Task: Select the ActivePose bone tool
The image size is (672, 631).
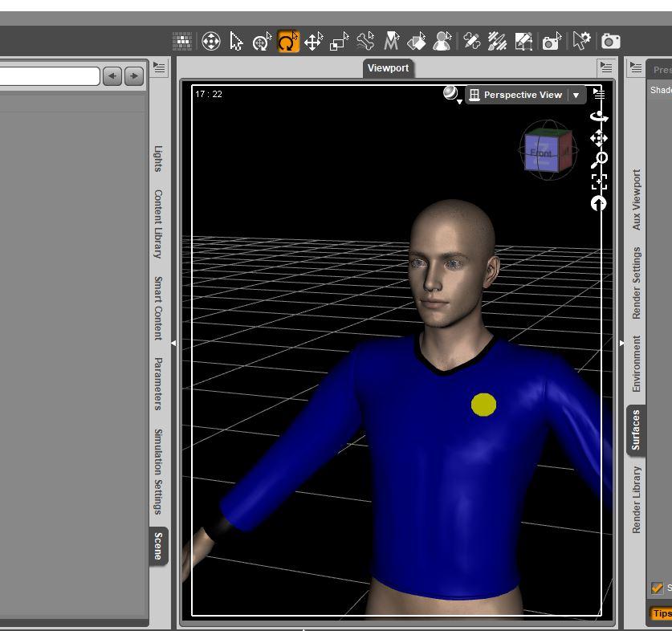Action: pos(365,42)
